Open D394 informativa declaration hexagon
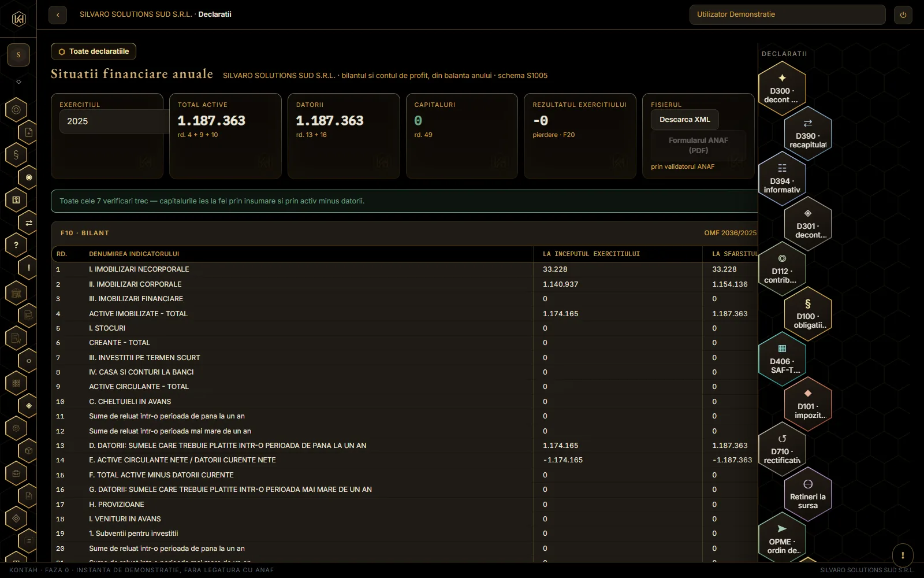The image size is (924, 578). tap(782, 179)
